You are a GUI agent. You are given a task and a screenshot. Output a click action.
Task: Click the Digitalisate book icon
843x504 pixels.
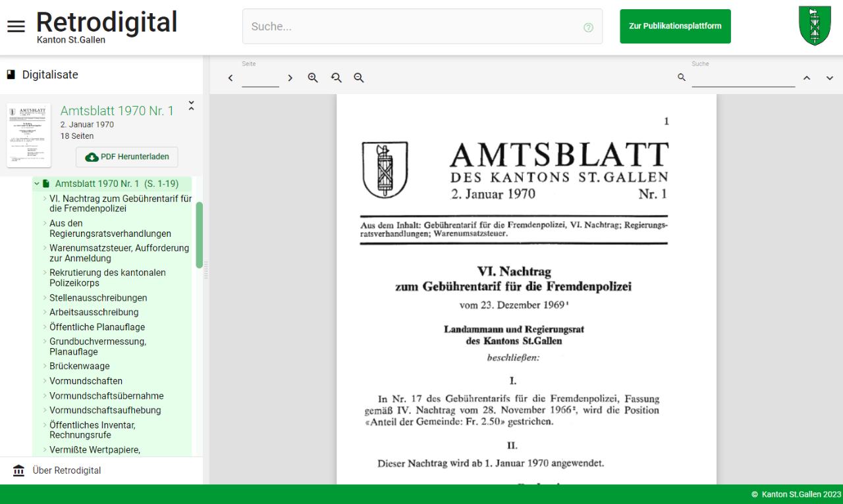point(11,75)
